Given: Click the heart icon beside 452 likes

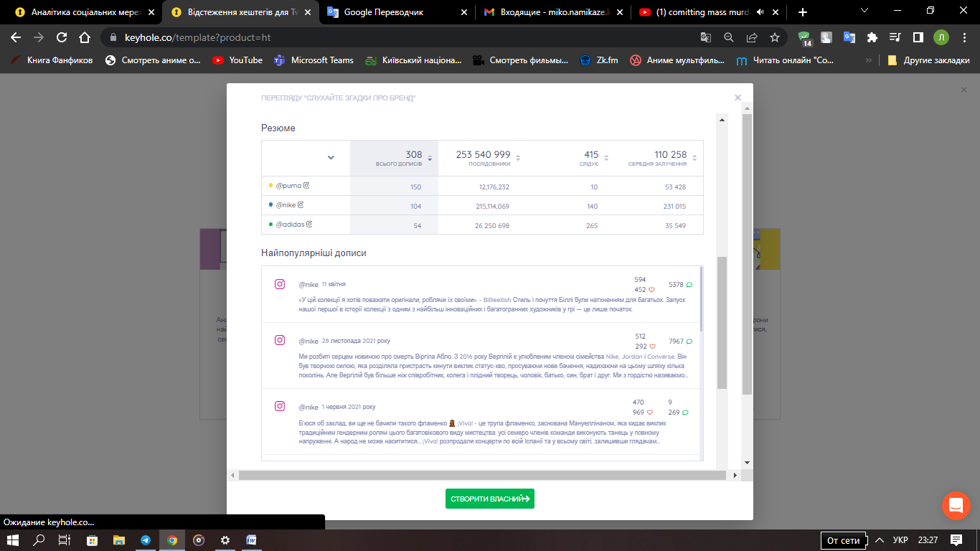Looking at the screenshot, I should 652,290.
